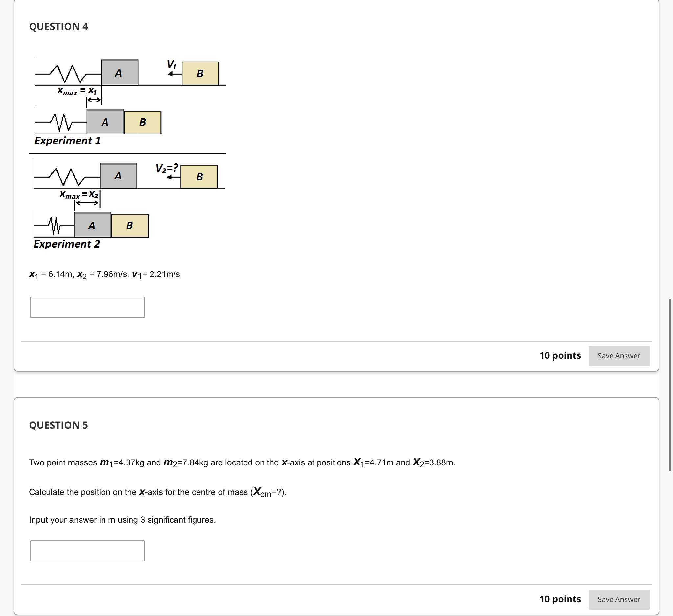673x616 pixels.
Task: Select the given values line X1=6.14m
Action: 104,274
